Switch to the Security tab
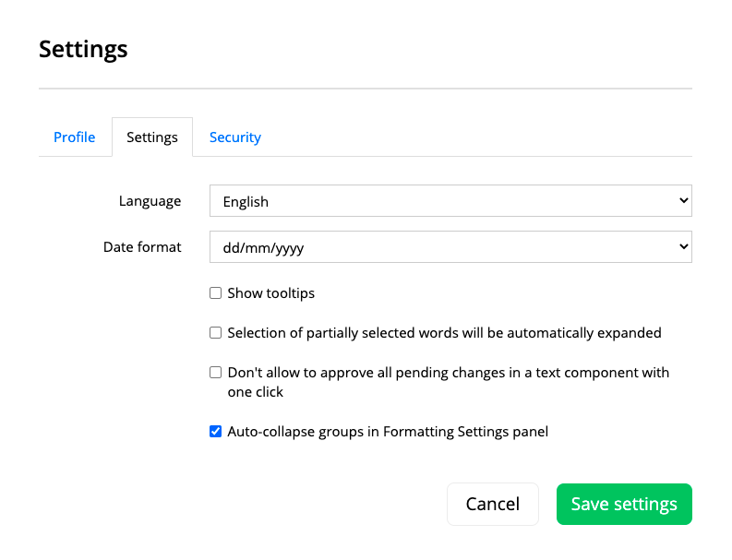The width and height of the screenshot is (732, 560). click(235, 137)
